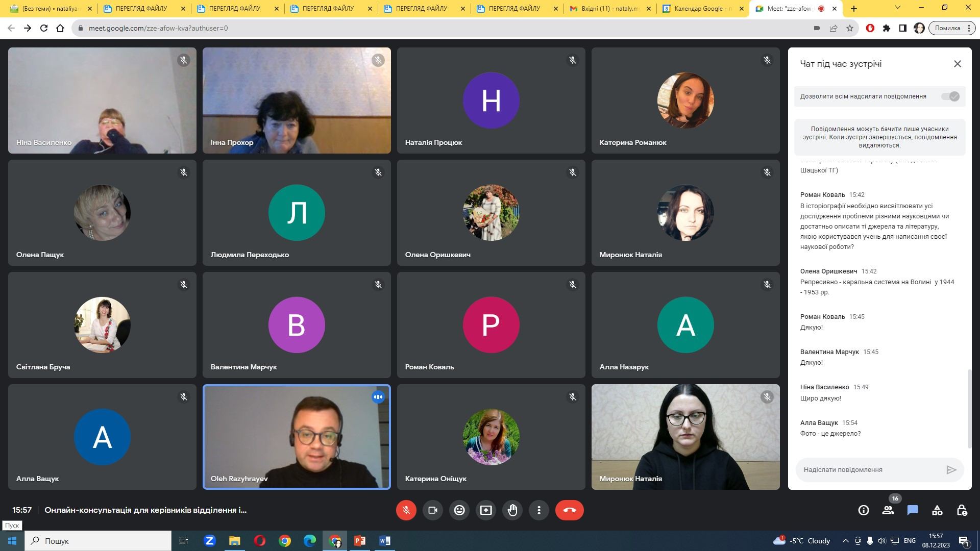Screen dimensions: 980x551
Task: Show hidden system tray icons chevron
Action: pyautogui.click(x=845, y=541)
